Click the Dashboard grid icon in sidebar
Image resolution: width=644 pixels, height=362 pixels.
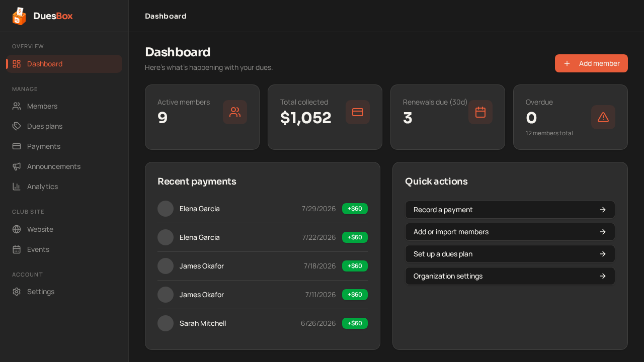[17, 64]
